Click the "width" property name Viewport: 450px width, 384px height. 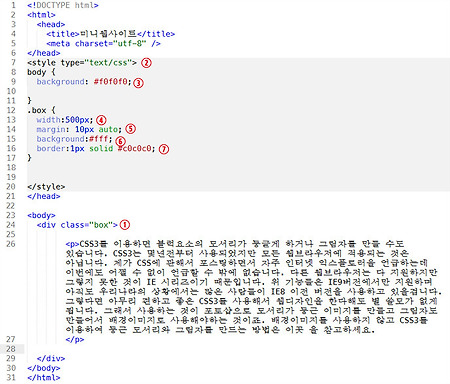48,120
